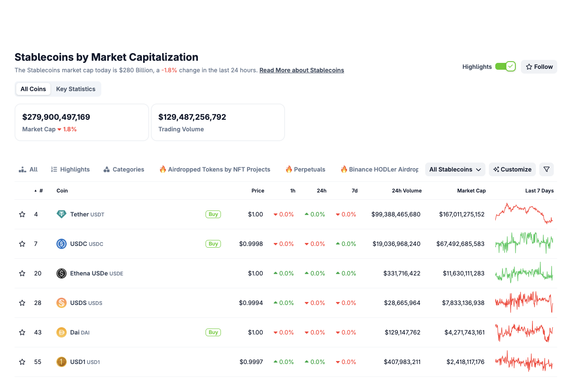Open the table filter funnel icon
Screen dimensions: 588x379
pyautogui.click(x=547, y=169)
